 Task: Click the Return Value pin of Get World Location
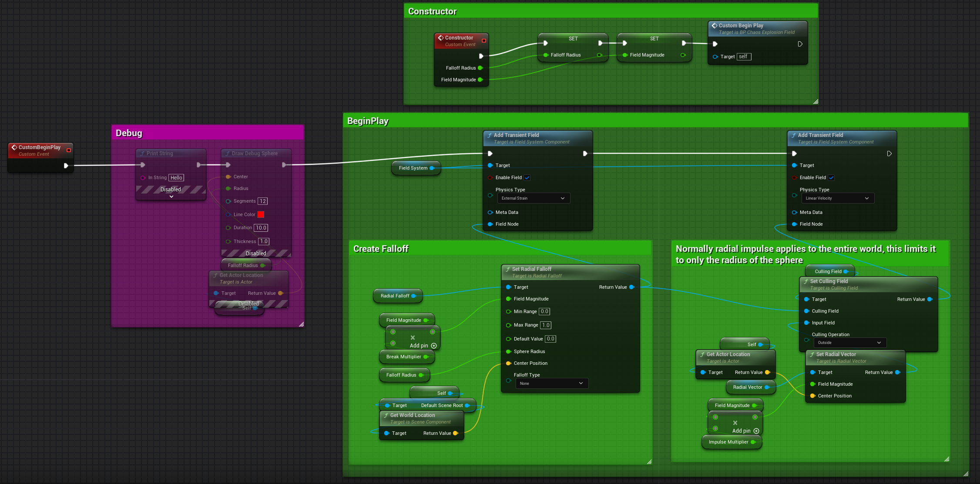click(456, 433)
